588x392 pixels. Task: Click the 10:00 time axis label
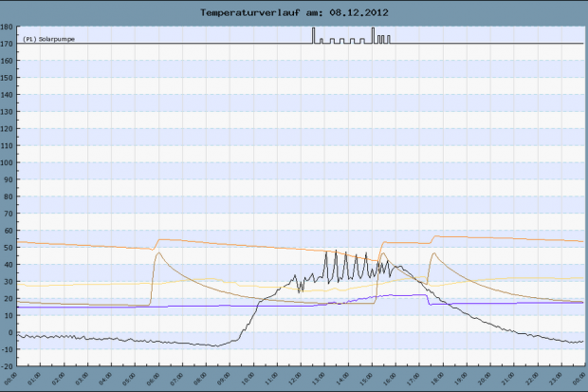(x=248, y=379)
